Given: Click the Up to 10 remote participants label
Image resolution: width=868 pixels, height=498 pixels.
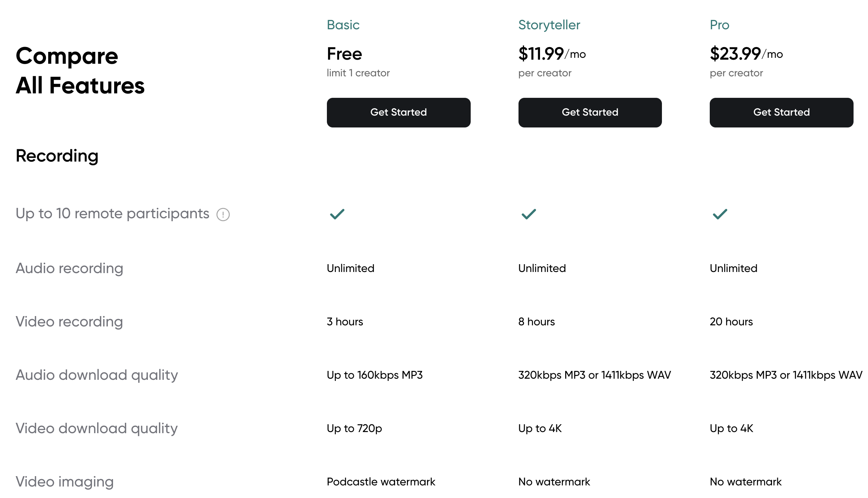Looking at the screenshot, I should 112,214.
